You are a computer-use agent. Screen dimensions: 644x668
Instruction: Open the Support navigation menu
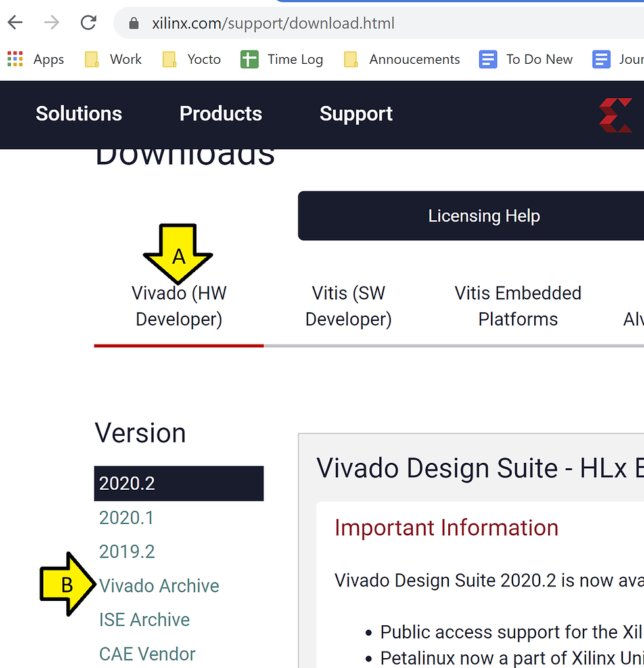click(356, 114)
